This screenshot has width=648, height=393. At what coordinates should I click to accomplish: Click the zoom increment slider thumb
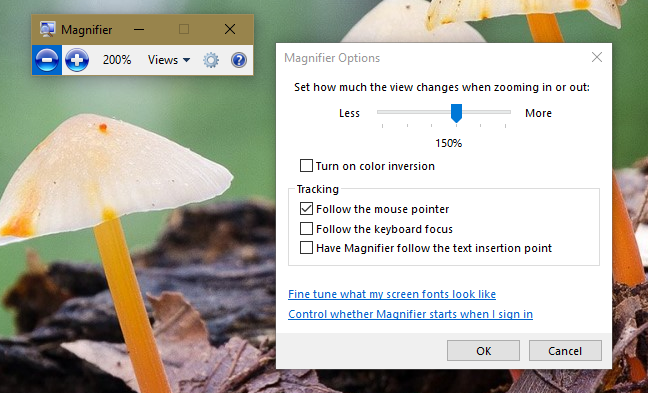click(456, 113)
